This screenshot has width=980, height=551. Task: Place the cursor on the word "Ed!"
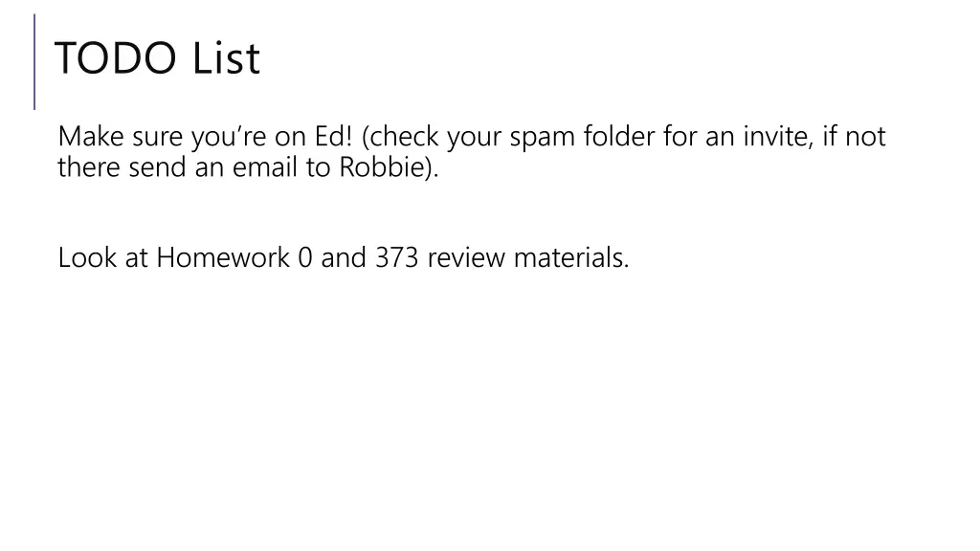coord(333,138)
